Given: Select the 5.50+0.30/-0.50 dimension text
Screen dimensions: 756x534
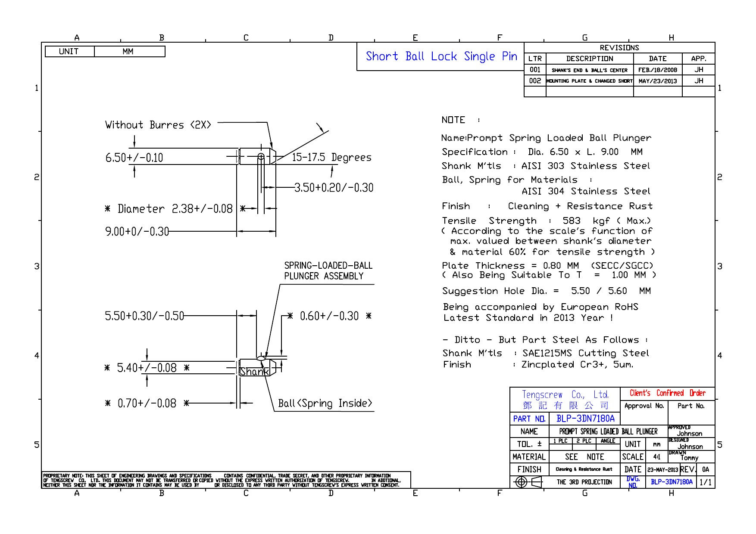Looking at the screenshot, I should coord(144,316).
